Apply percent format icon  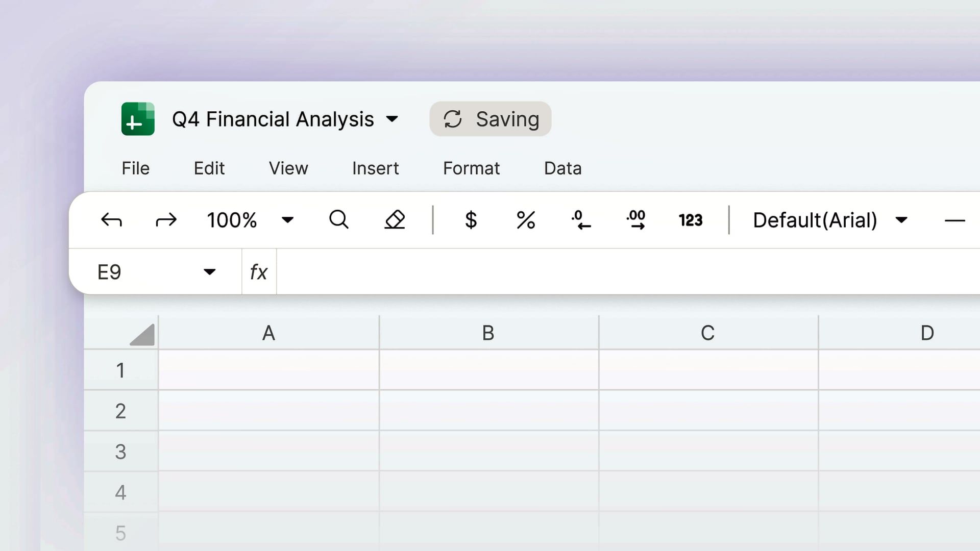coord(526,220)
